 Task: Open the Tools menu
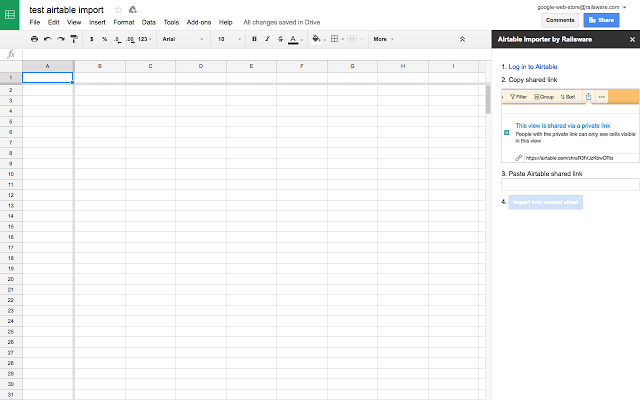pyautogui.click(x=171, y=22)
